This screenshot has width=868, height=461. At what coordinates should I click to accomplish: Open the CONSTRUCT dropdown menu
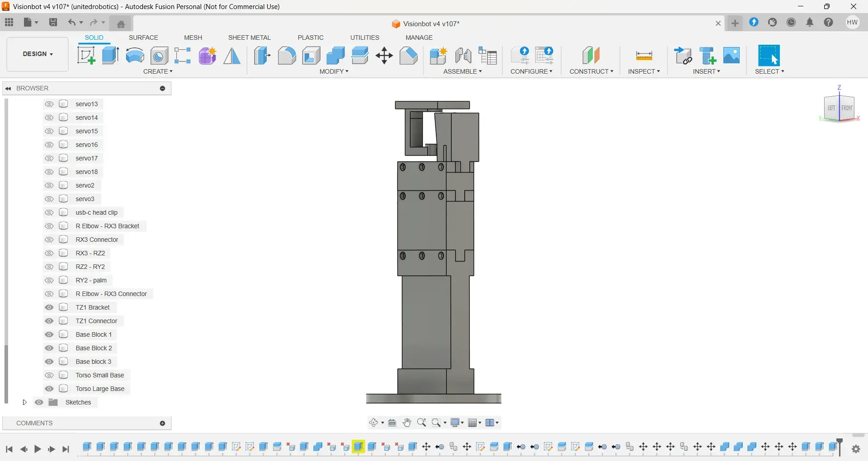(591, 71)
